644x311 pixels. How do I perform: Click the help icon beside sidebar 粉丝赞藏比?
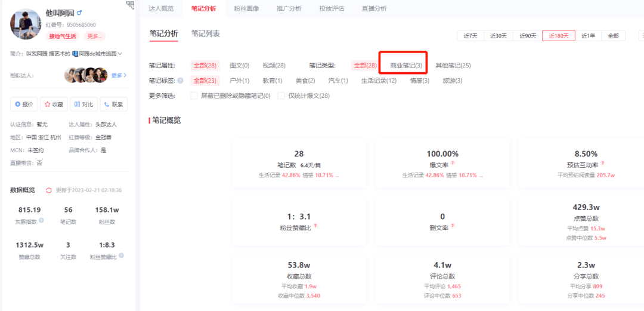pos(121,256)
